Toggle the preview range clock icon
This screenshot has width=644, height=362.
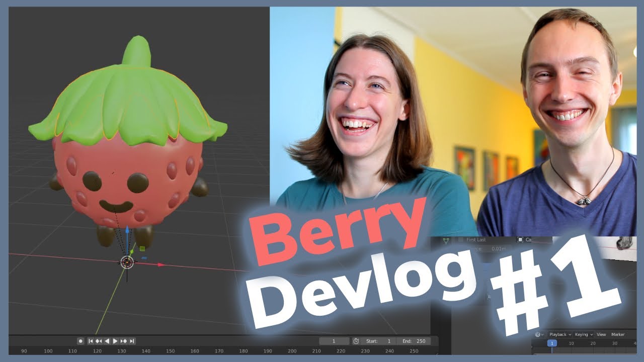click(x=356, y=341)
